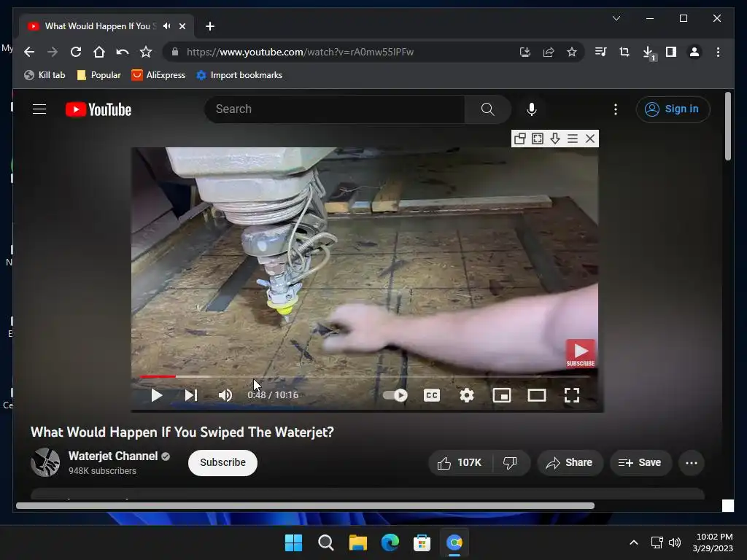Open the Kill tab bookmark

point(44,75)
